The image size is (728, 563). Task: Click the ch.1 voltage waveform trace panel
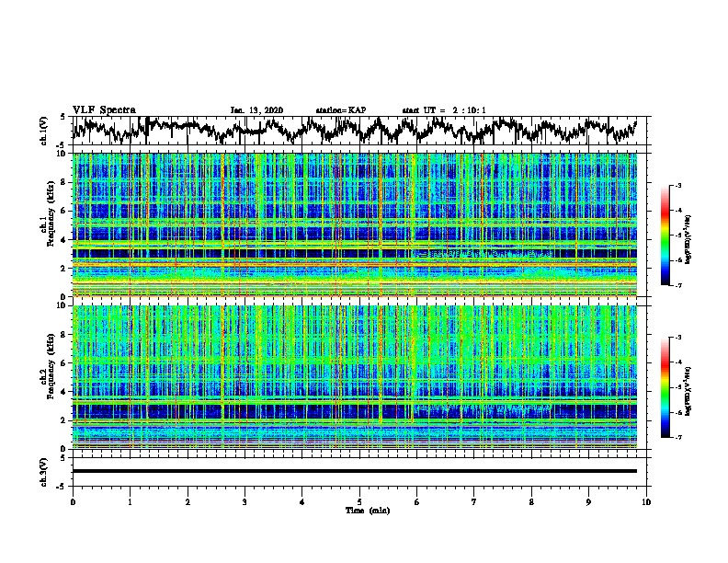[x=358, y=131]
